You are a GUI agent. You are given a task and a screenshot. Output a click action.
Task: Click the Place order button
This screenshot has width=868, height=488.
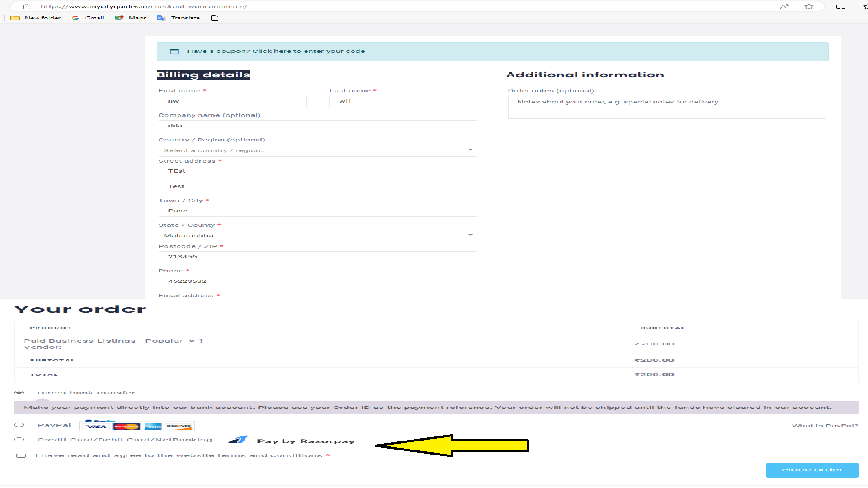[x=812, y=470]
